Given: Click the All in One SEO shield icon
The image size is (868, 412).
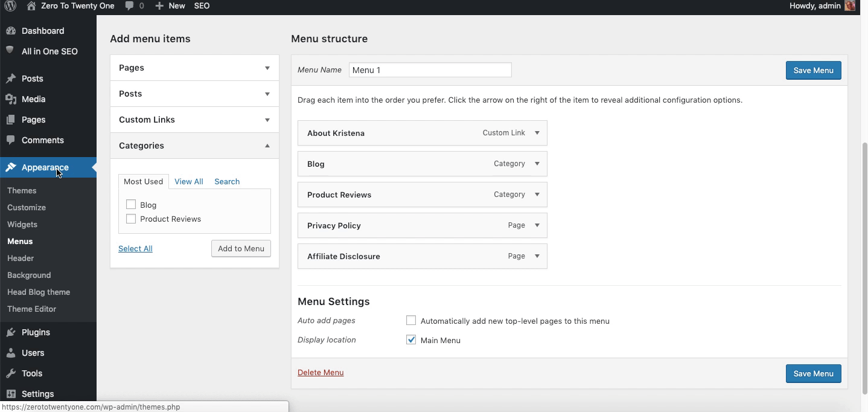Looking at the screenshot, I should point(11,51).
